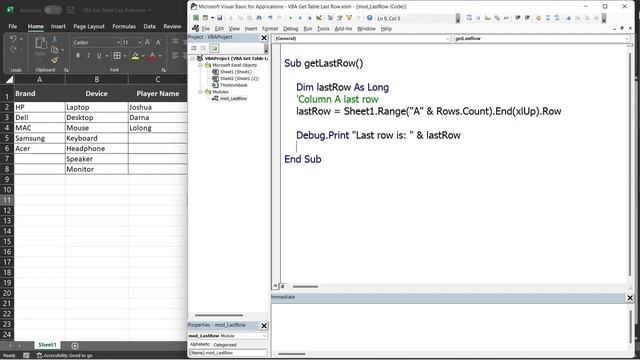Image resolution: width=640 pixels, height=360 pixels.
Task: Select the Alphabetic tab in Properties
Action: tap(200, 344)
